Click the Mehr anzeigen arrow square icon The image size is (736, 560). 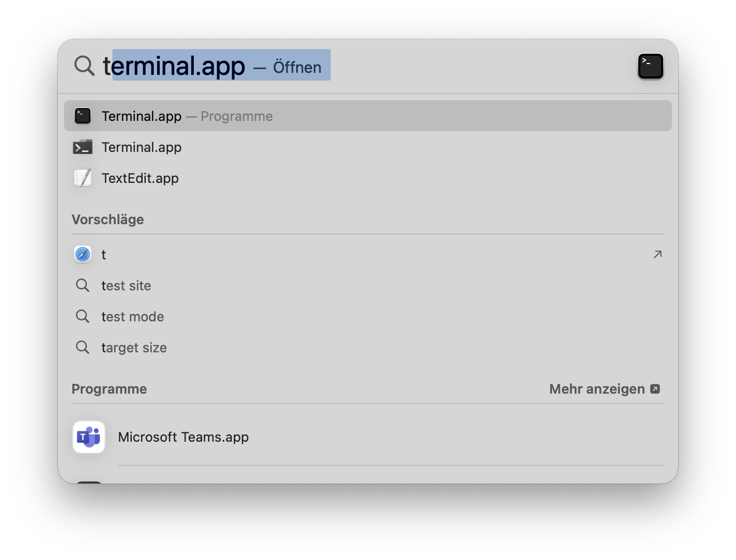point(655,389)
